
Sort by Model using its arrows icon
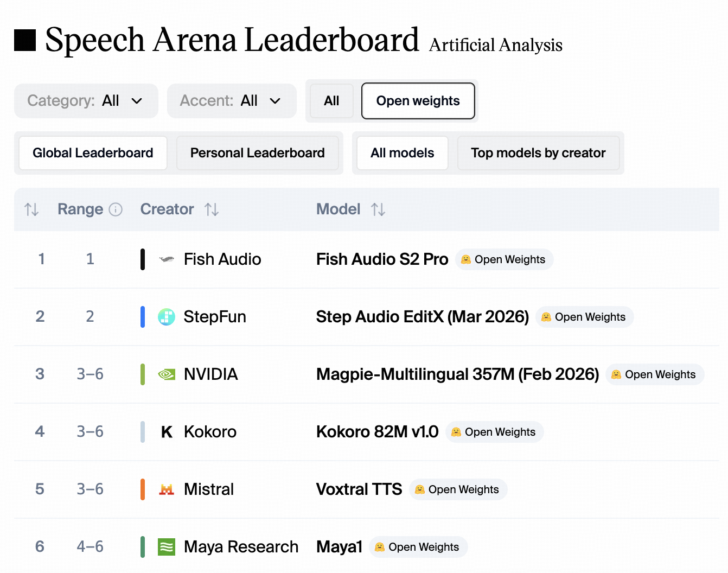[378, 209]
